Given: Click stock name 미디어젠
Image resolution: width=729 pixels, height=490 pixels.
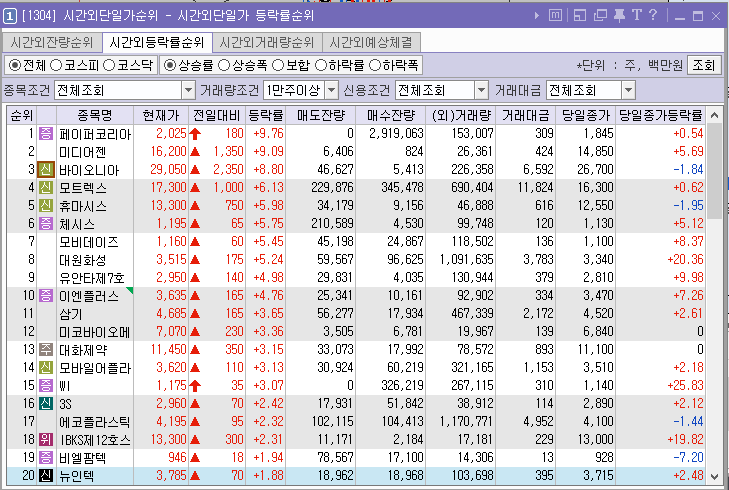Looking at the screenshot, I should (83, 152).
